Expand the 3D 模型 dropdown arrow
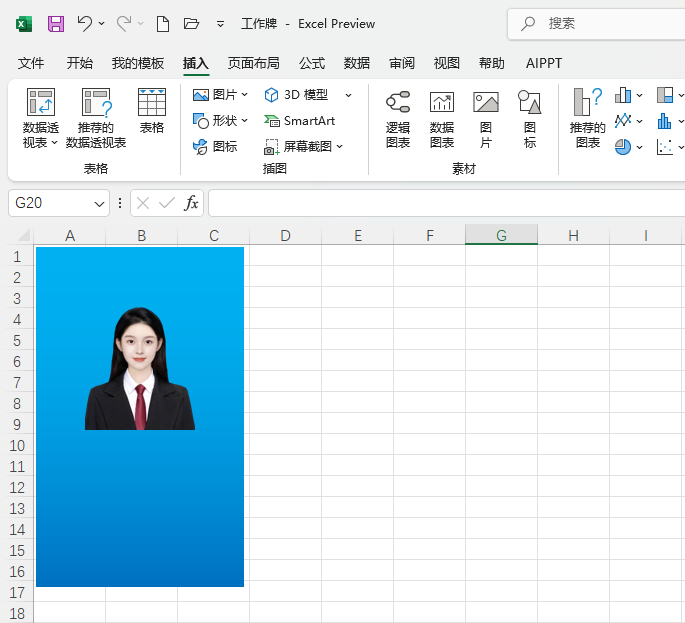Screen dimensions: 685x623 (x=348, y=95)
